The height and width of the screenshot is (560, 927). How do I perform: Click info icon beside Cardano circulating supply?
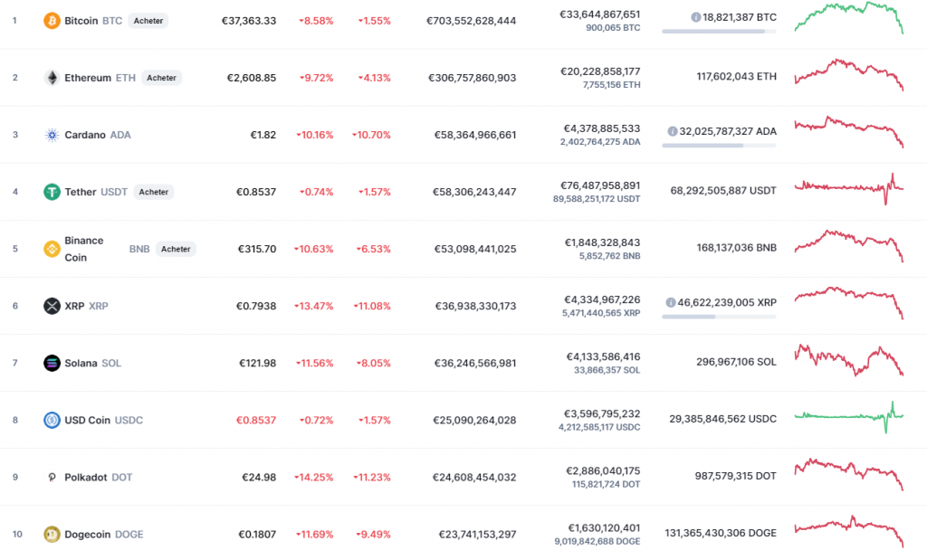[672, 131]
